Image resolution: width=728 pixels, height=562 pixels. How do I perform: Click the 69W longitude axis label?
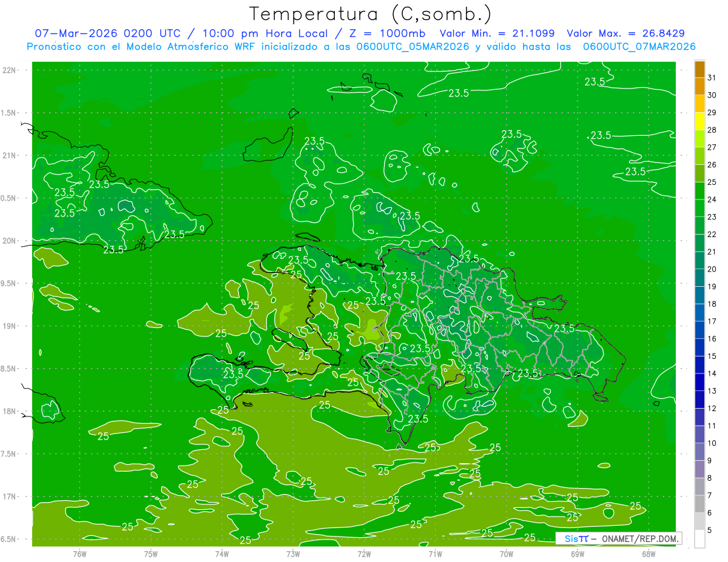[x=578, y=554]
